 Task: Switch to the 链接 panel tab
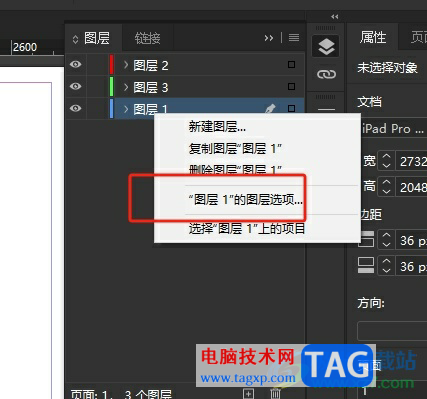[148, 38]
